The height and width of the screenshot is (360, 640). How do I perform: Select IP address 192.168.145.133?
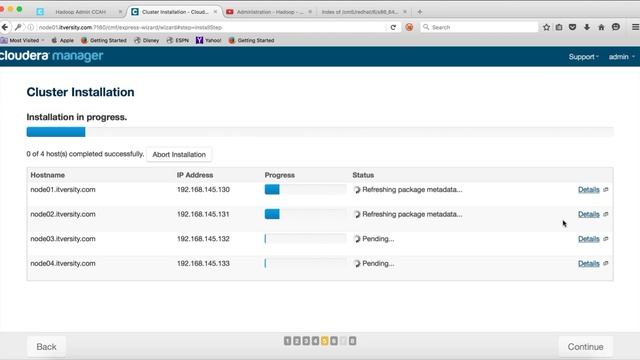coord(203,263)
